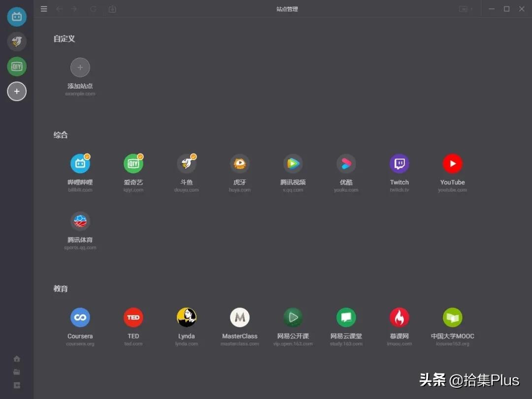
Task: Select the 腾讯视频 site icon
Action: tap(293, 164)
